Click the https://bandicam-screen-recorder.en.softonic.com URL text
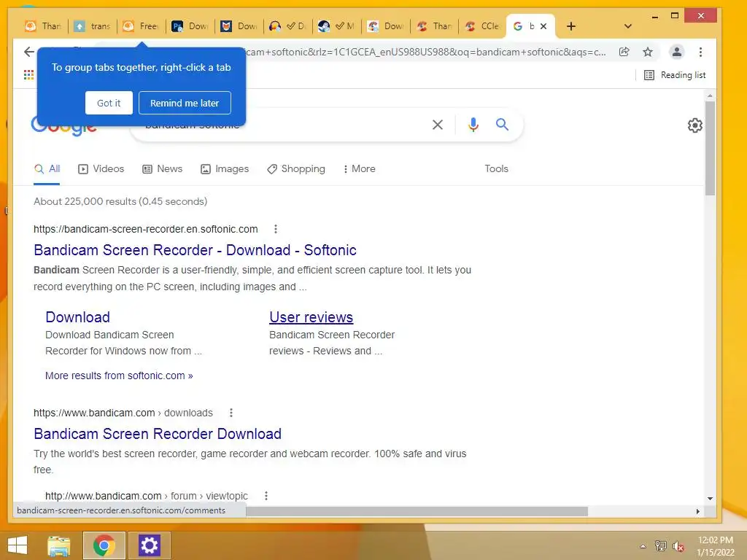Viewport: 747px width, 560px height. coord(146,229)
